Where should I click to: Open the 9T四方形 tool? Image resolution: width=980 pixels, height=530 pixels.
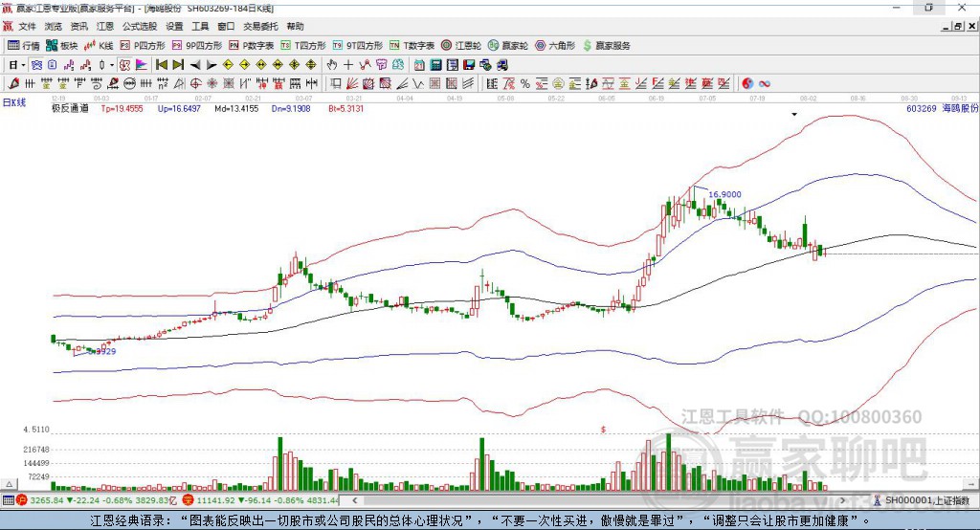(x=358, y=46)
